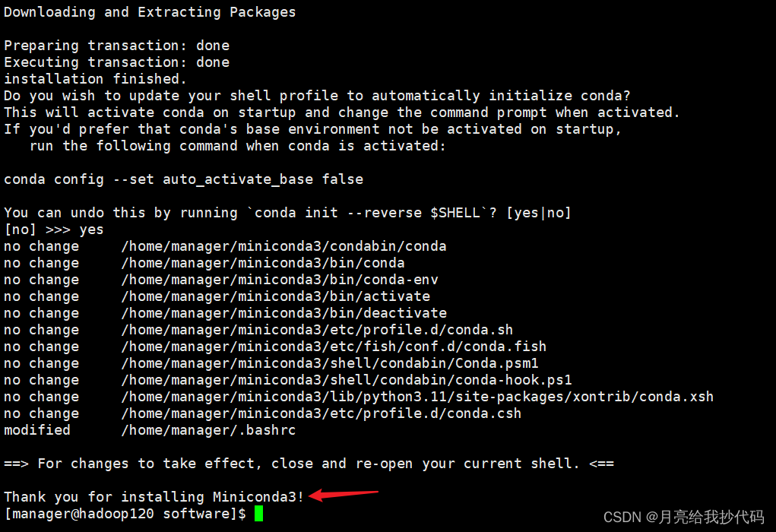
Task: Click the 'modified' status text
Action: tap(37, 430)
